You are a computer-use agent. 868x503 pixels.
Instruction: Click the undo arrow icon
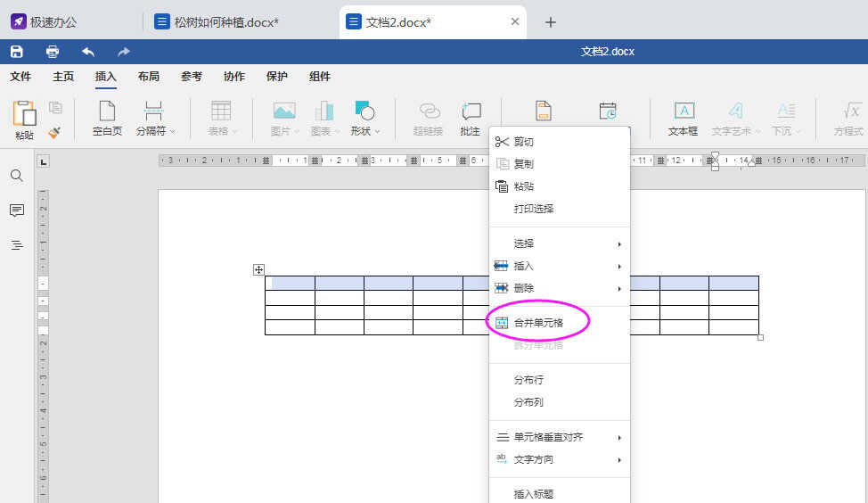click(88, 52)
